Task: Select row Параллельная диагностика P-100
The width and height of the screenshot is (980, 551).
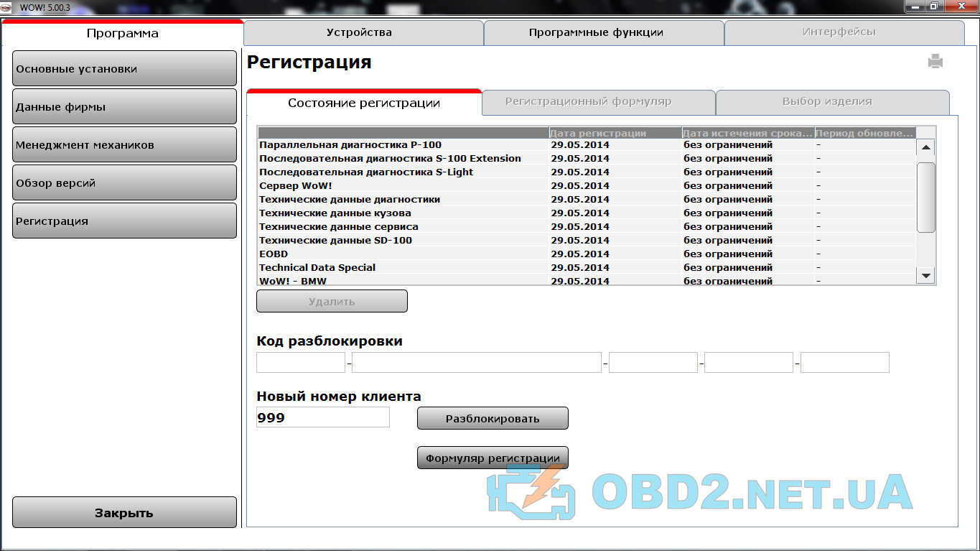Action: click(x=587, y=145)
